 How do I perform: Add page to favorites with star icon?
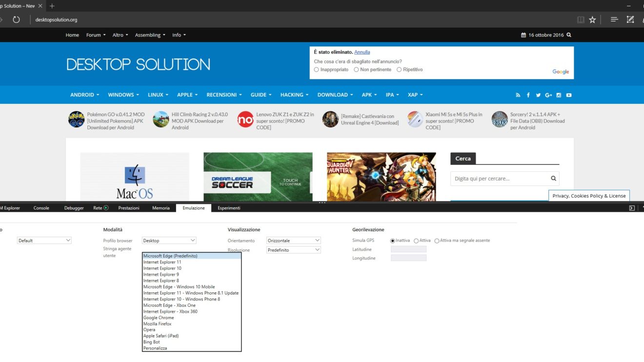(592, 20)
